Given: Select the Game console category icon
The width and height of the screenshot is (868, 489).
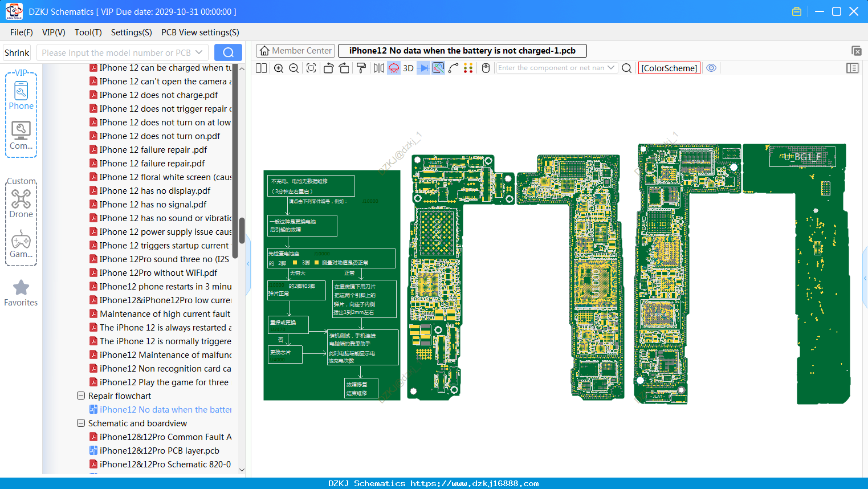Looking at the screenshot, I should 21,244.
